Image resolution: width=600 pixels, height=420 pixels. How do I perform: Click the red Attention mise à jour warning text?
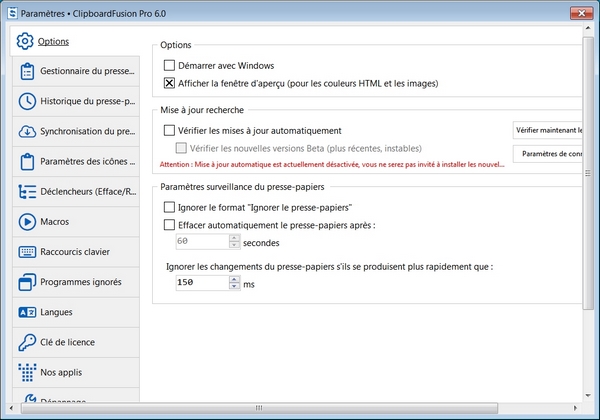(x=332, y=164)
